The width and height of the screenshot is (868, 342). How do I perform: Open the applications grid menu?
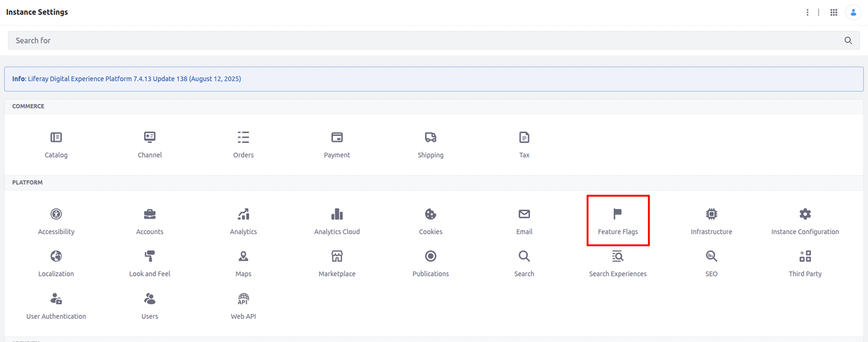coord(834,13)
